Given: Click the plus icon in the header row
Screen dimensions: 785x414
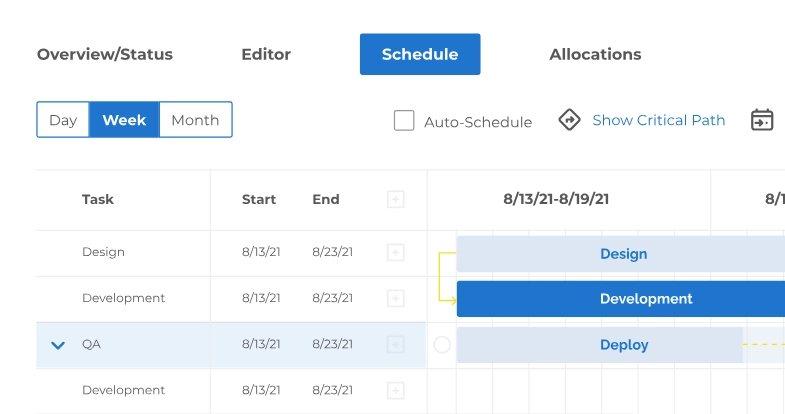Looking at the screenshot, I should coord(396,199).
